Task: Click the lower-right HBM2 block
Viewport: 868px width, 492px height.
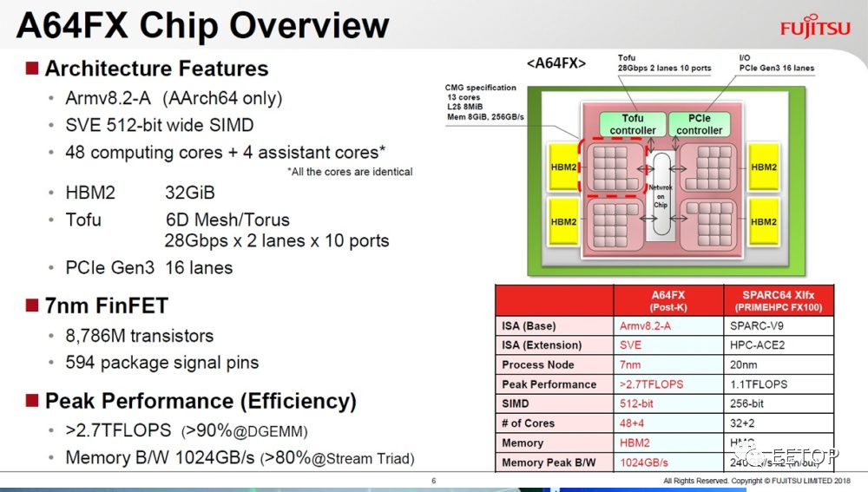Action: [764, 222]
